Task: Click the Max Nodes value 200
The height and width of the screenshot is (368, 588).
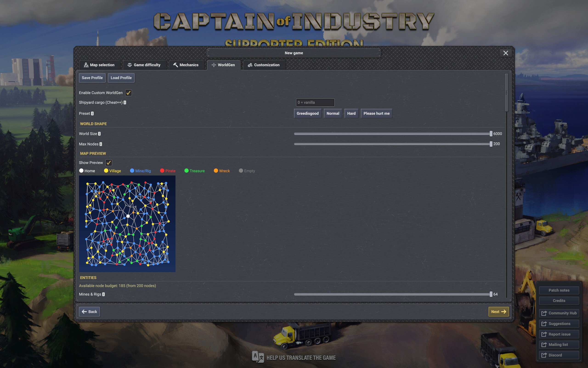Action: pos(496,144)
